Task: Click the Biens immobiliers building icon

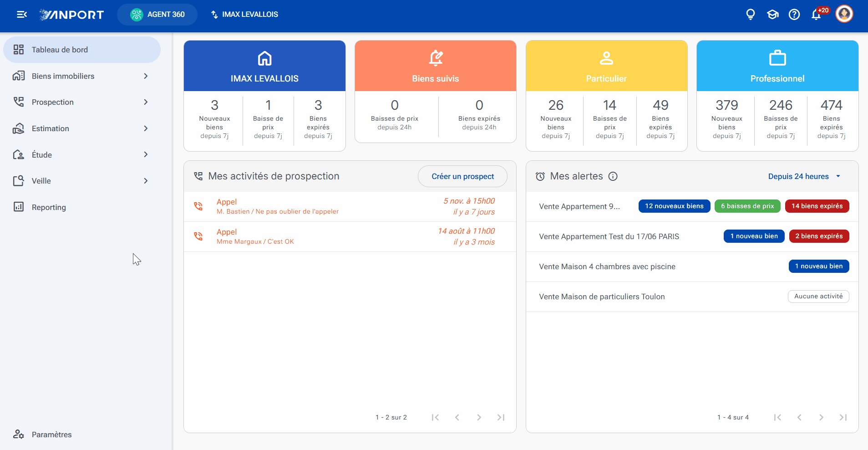Action: [x=19, y=76]
